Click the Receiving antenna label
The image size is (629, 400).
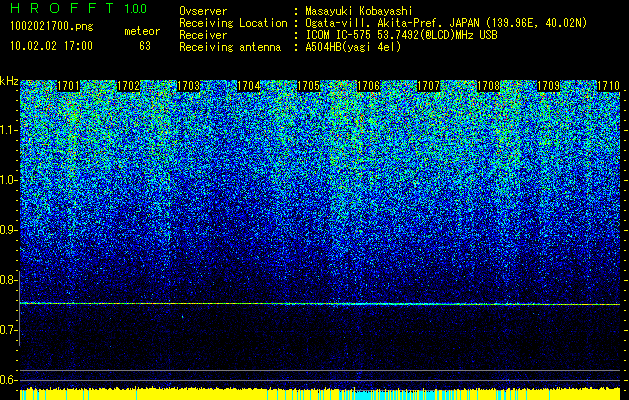(230, 47)
